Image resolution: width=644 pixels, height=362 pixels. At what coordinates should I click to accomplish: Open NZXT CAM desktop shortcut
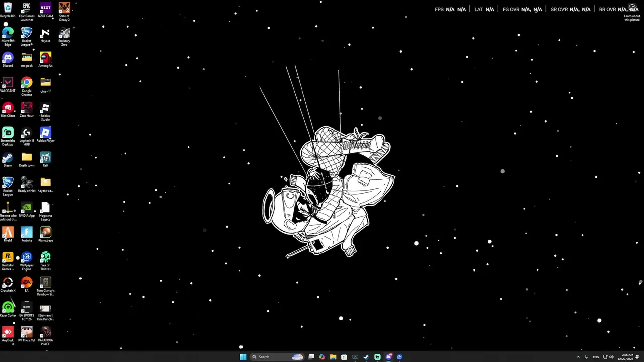pyautogui.click(x=45, y=10)
